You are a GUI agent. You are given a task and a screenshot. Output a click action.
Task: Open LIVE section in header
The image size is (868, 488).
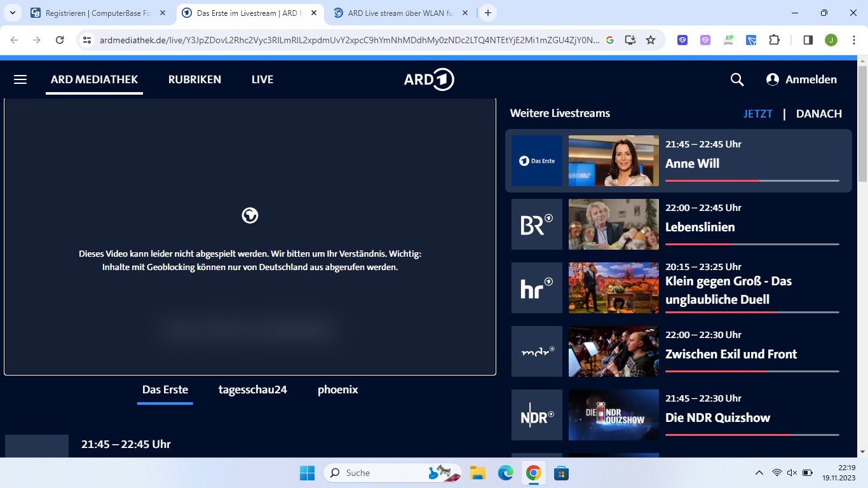click(262, 79)
